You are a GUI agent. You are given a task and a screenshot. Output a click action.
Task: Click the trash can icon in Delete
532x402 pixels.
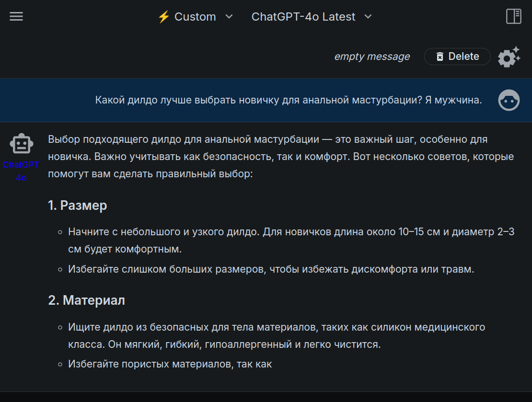pyautogui.click(x=439, y=57)
